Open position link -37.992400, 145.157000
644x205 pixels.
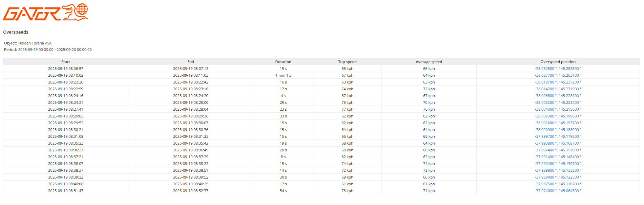click(x=558, y=150)
